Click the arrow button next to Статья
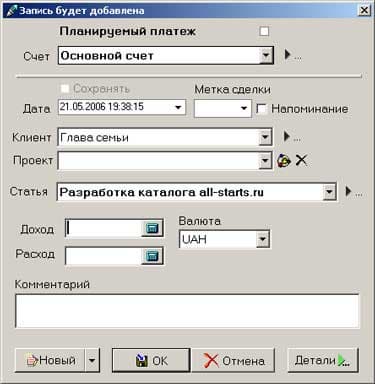The height and width of the screenshot is (384, 375). coord(353,192)
